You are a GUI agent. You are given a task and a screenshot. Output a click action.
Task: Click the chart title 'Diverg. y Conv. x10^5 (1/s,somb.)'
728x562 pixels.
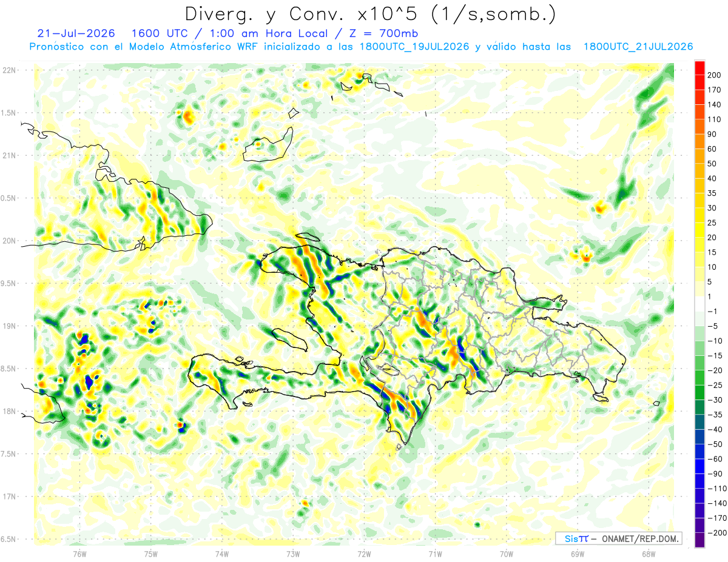(x=370, y=13)
